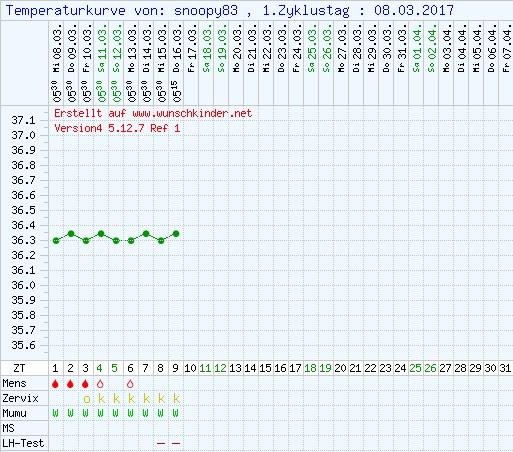The height and width of the screenshot is (452, 513).
Task: Click the first temperature point on 08.03.
Action: (x=56, y=240)
